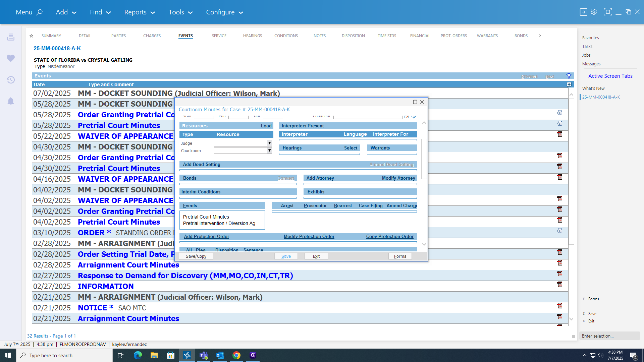644x362 pixels.
Task: Open Microsoft Teams from taskbar
Action: click(204, 355)
